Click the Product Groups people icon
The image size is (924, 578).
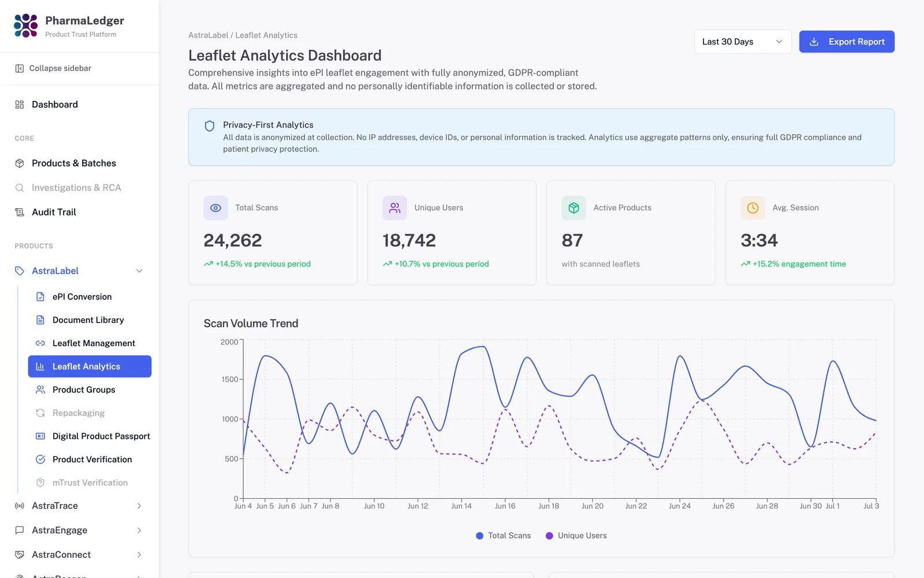tap(40, 390)
